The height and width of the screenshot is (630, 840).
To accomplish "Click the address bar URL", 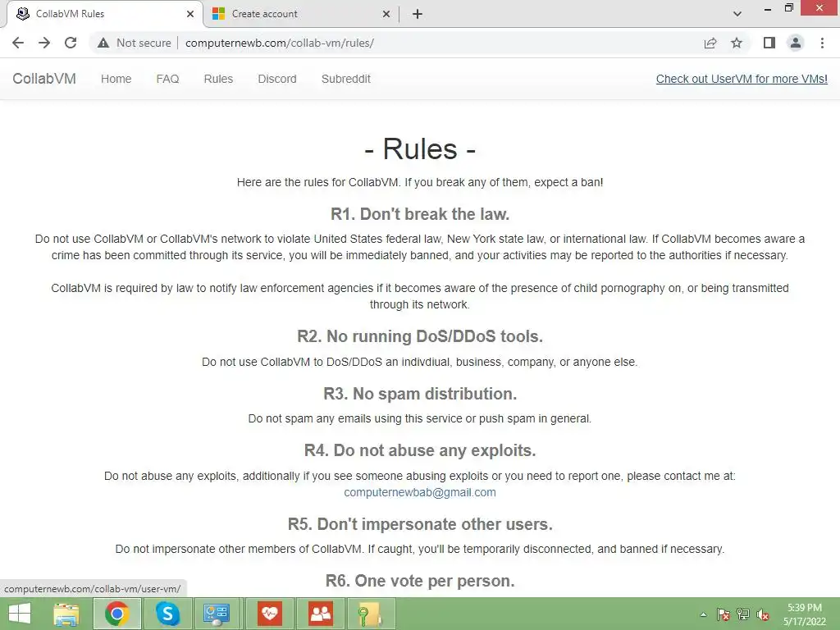I will coord(280,43).
